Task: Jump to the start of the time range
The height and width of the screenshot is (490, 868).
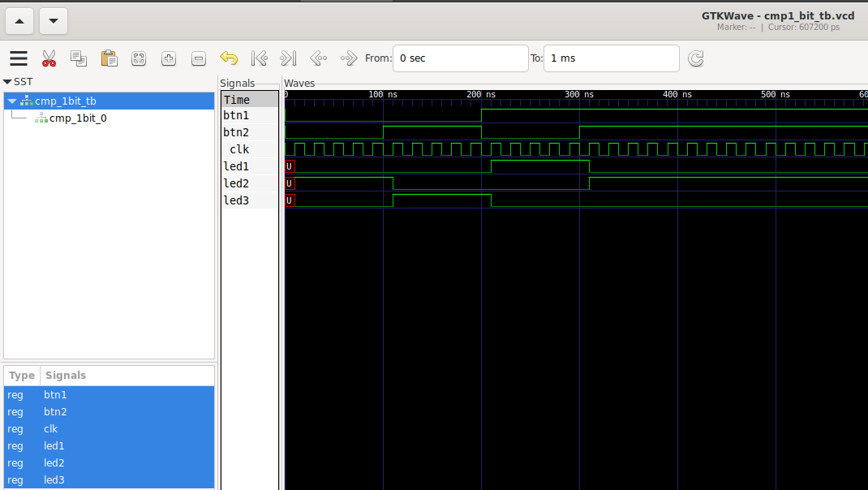Action: point(259,58)
